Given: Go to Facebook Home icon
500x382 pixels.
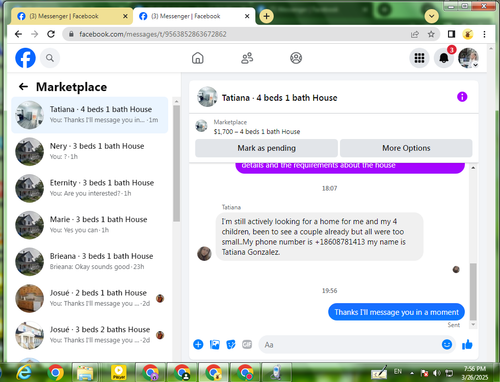Looking at the screenshot, I should 198,58.
